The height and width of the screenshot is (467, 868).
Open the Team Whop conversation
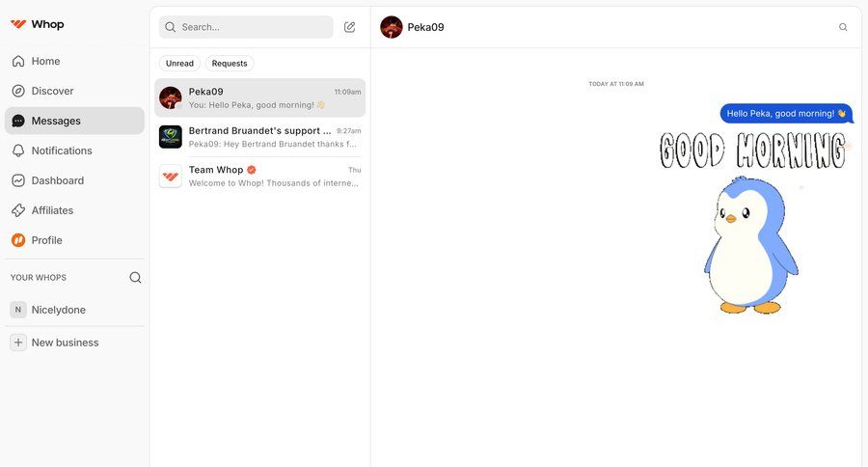click(x=259, y=177)
